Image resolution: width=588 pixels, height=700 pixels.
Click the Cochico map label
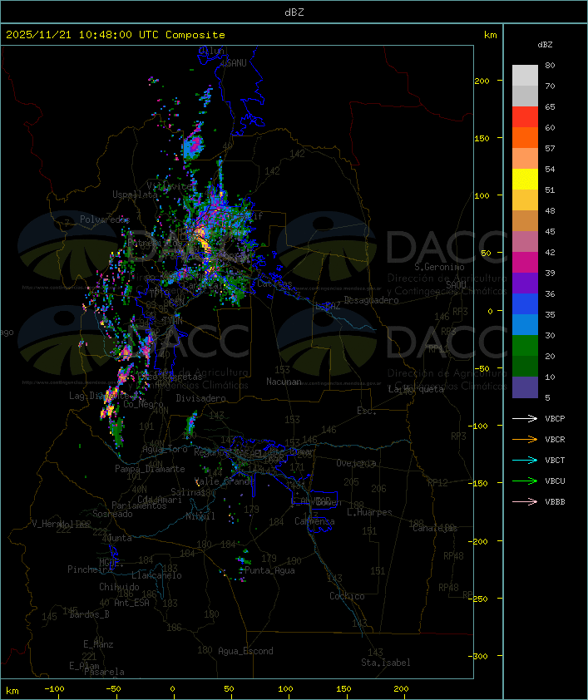coord(347,596)
